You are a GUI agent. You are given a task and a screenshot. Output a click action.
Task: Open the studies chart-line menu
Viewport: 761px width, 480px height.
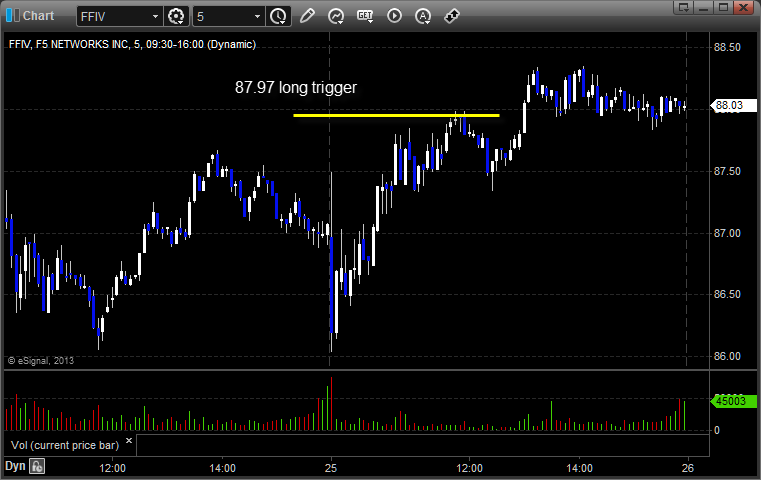335,16
